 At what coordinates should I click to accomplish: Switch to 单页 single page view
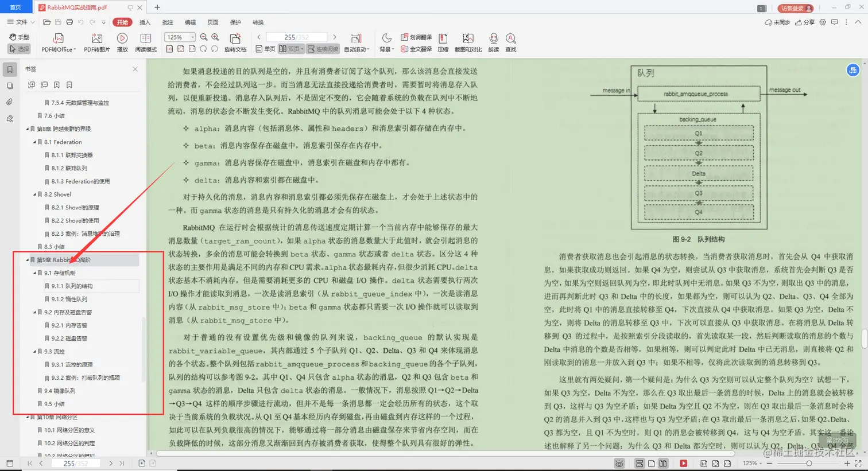266,49
